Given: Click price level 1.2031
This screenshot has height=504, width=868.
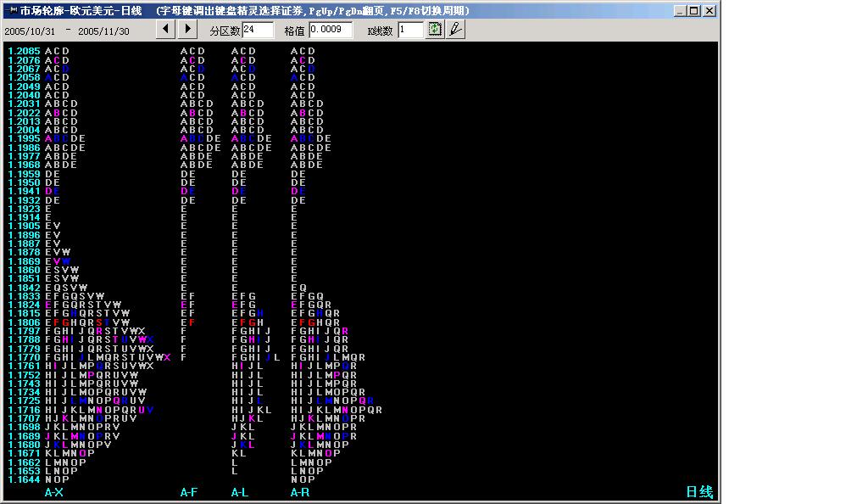Looking at the screenshot, I should click(x=25, y=104).
